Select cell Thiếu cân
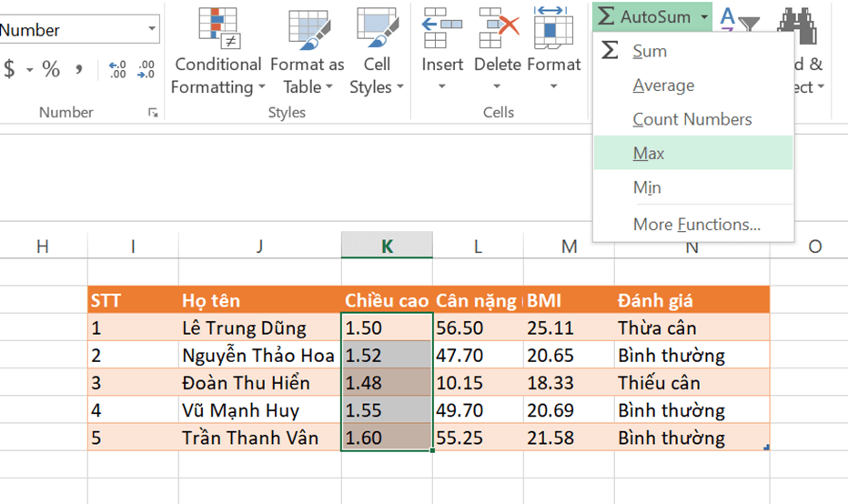This screenshot has height=504, width=848. point(692,383)
